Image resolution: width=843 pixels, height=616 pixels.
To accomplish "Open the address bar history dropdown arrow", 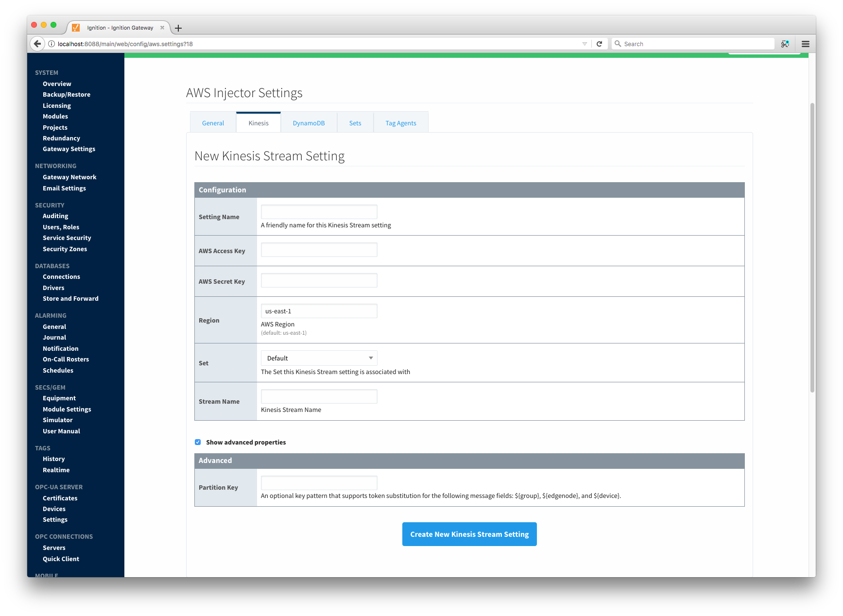I will pos(585,44).
